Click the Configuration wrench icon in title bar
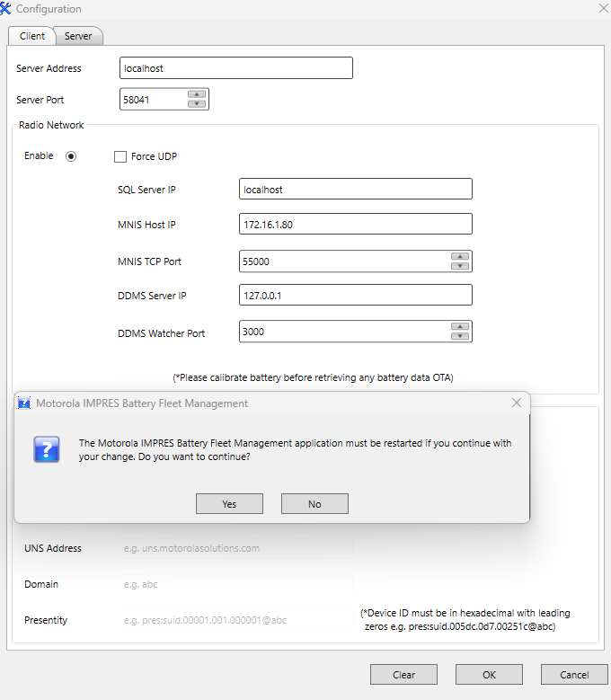The image size is (611, 700). (5, 9)
